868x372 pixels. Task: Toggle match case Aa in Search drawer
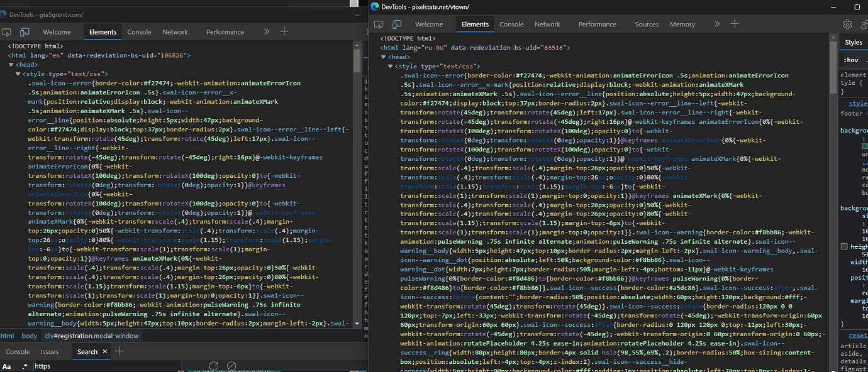pyautogui.click(x=7, y=366)
